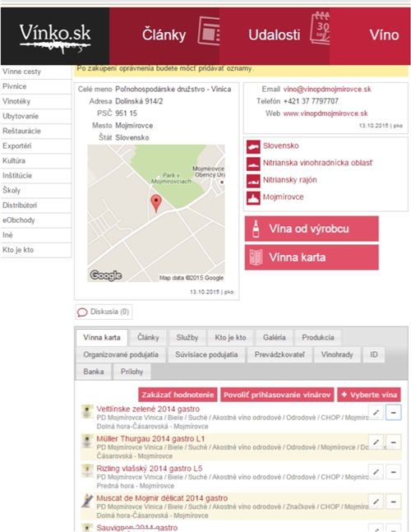Screen dimensions: 411x532
Task: Open the Diskusia (0) button
Action: pyautogui.click(x=104, y=312)
